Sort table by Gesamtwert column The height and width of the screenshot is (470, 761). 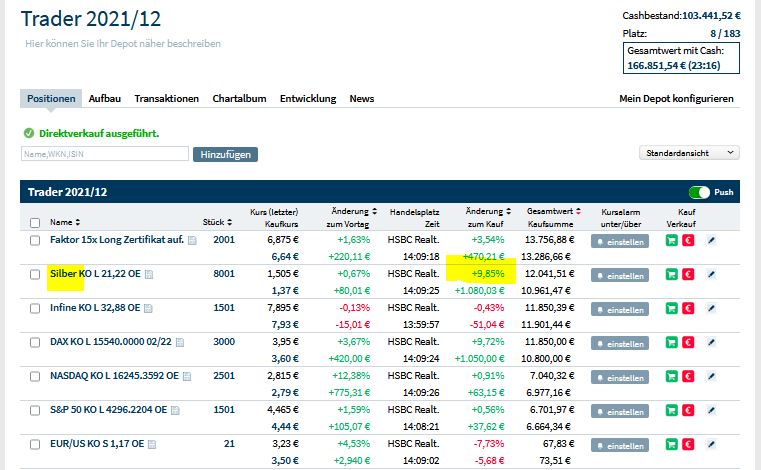[577, 211]
